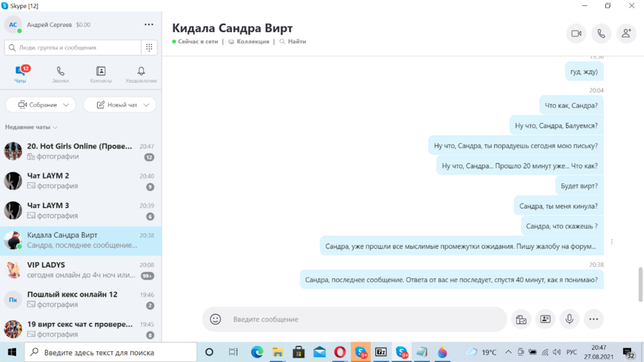Open the Opera browser taskbar icon

[x=340, y=352]
